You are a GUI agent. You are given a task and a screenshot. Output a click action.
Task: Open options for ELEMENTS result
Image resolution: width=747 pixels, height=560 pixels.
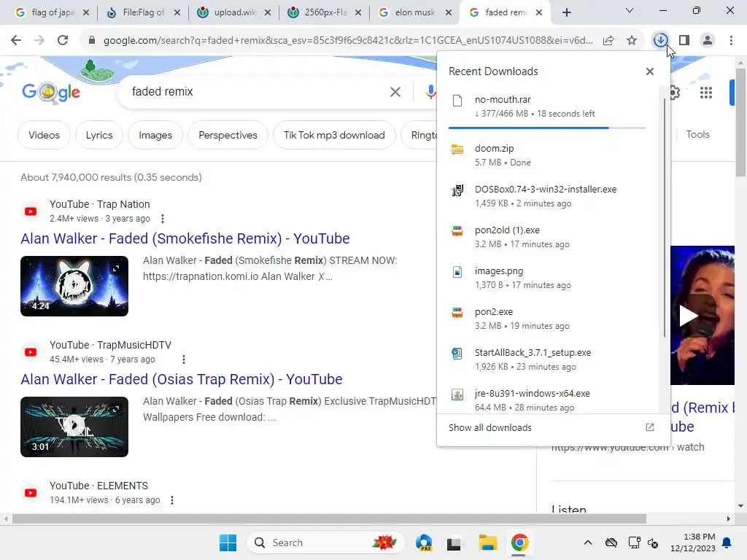click(x=172, y=500)
